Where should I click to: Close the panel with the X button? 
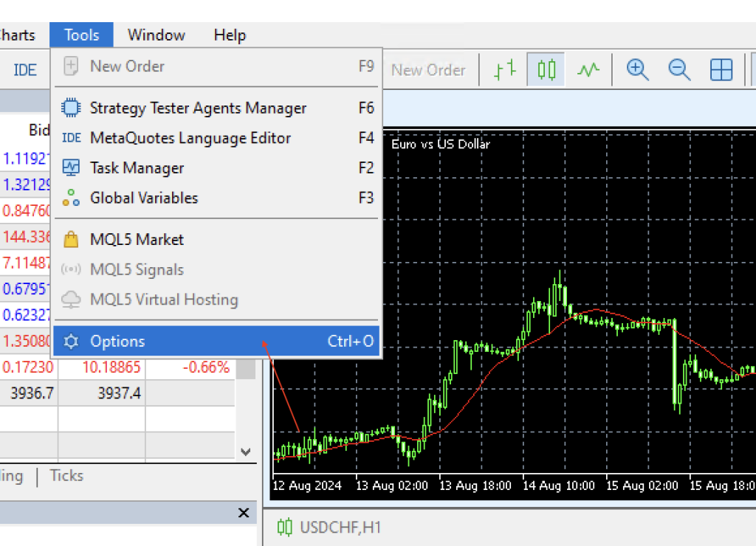pos(244,513)
